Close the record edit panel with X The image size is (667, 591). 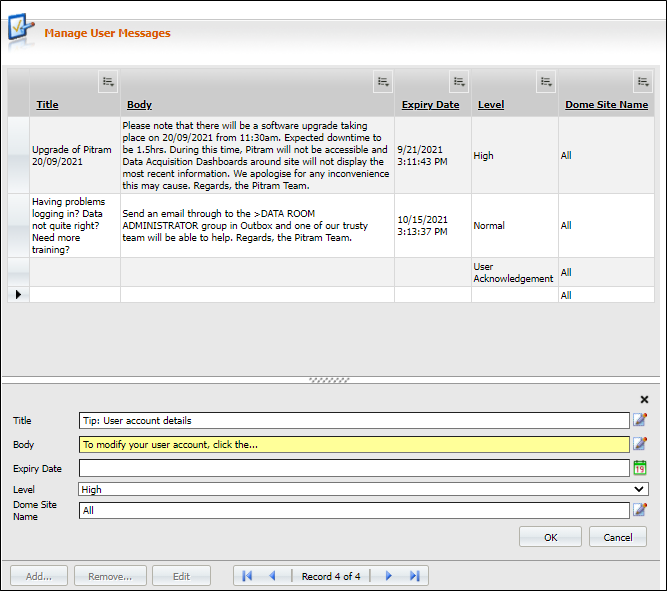click(x=644, y=400)
